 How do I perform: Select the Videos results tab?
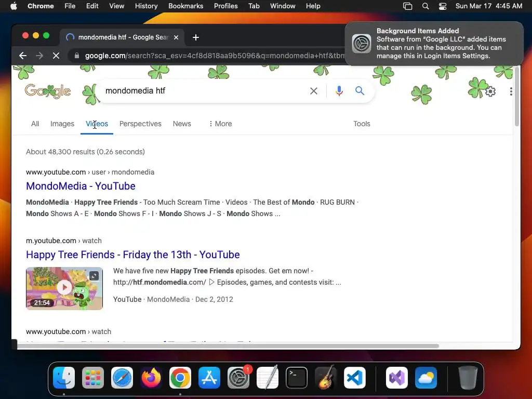tap(97, 124)
